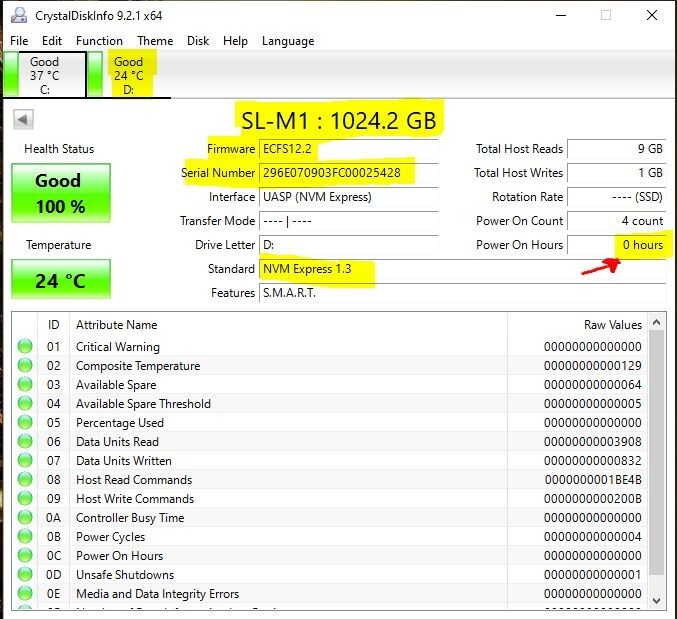
Task: Click the Rotation Rate value (SSD)
Action: [617, 197]
